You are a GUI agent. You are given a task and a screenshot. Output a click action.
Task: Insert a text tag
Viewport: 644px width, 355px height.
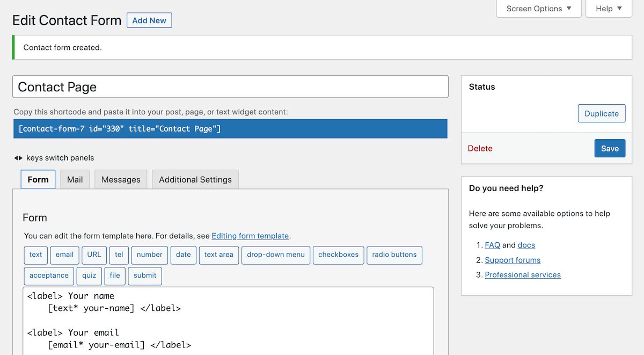36,255
